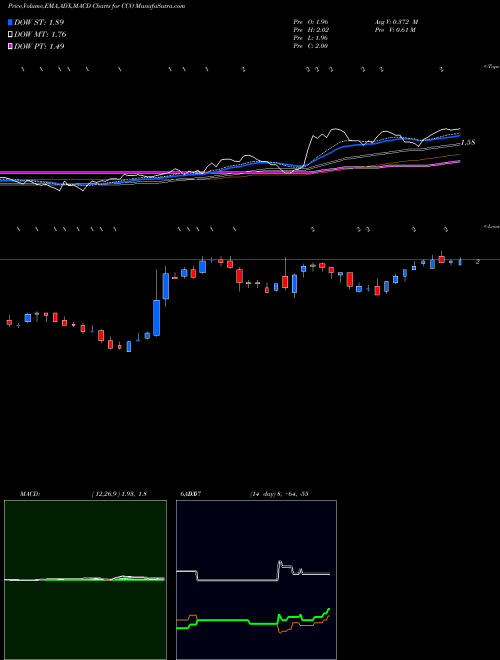Click the '<Lows' marker label
The width and height of the screenshot is (500, 660).
click(x=492, y=226)
